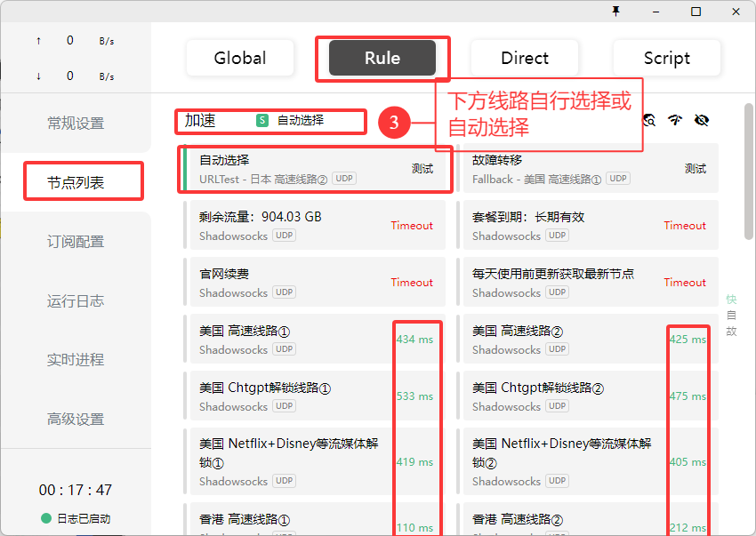Open the Script tab
This screenshot has height=536, width=756.
(666, 58)
